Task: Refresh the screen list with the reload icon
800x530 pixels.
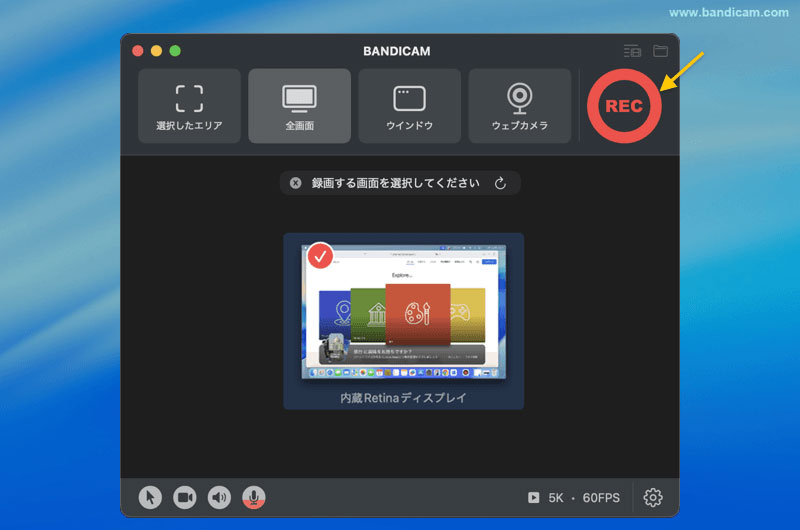Action: [501, 183]
